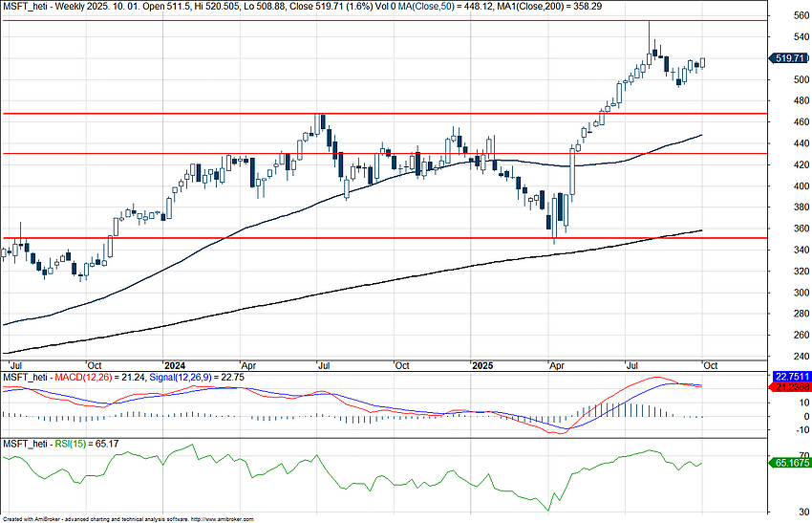The height and width of the screenshot is (523, 812).
Task: Click the RSI(15) pane title label
Action: (62, 445)
